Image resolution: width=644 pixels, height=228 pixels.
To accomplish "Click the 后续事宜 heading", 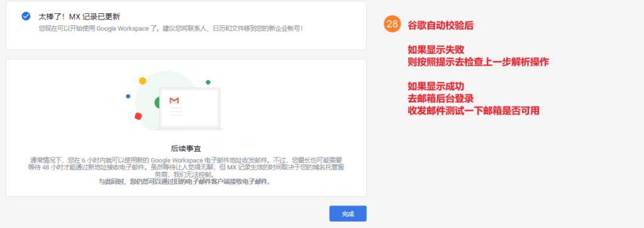I will (186, 148).
